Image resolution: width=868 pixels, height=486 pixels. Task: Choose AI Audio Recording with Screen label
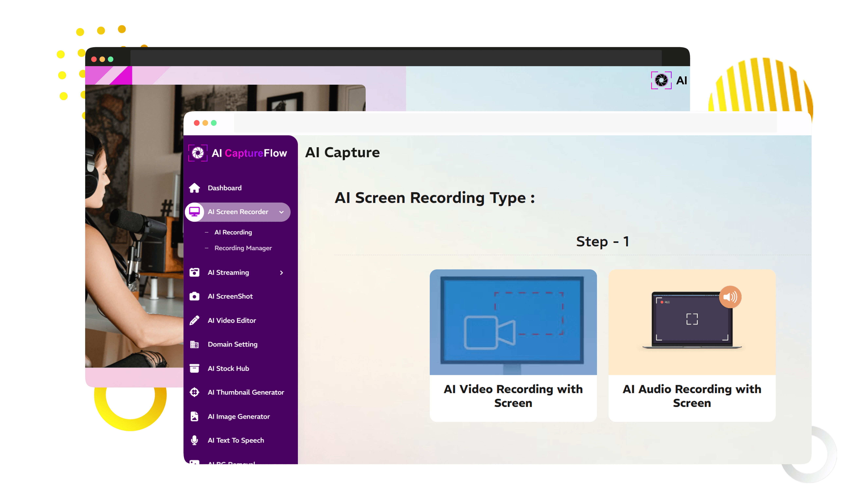pos(692,396)
